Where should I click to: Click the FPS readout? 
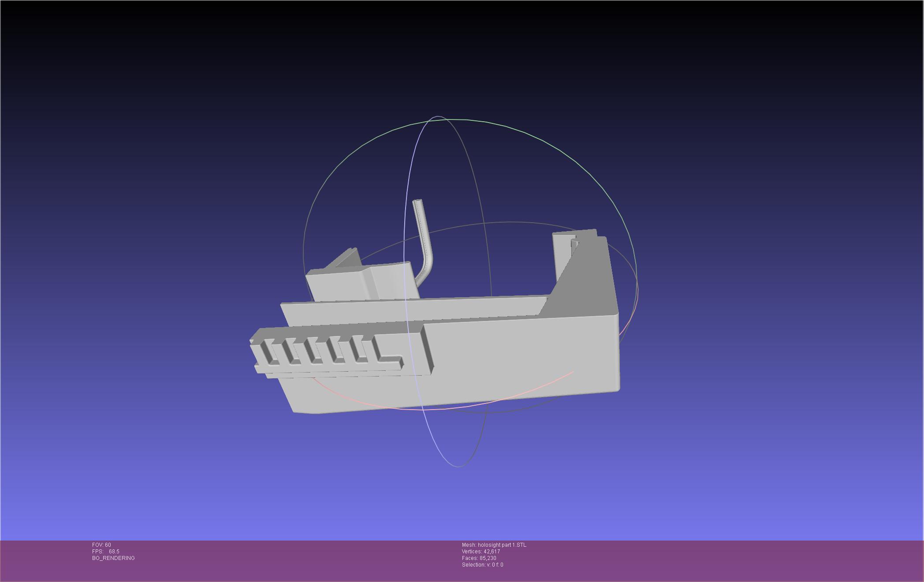pos(106,552)
